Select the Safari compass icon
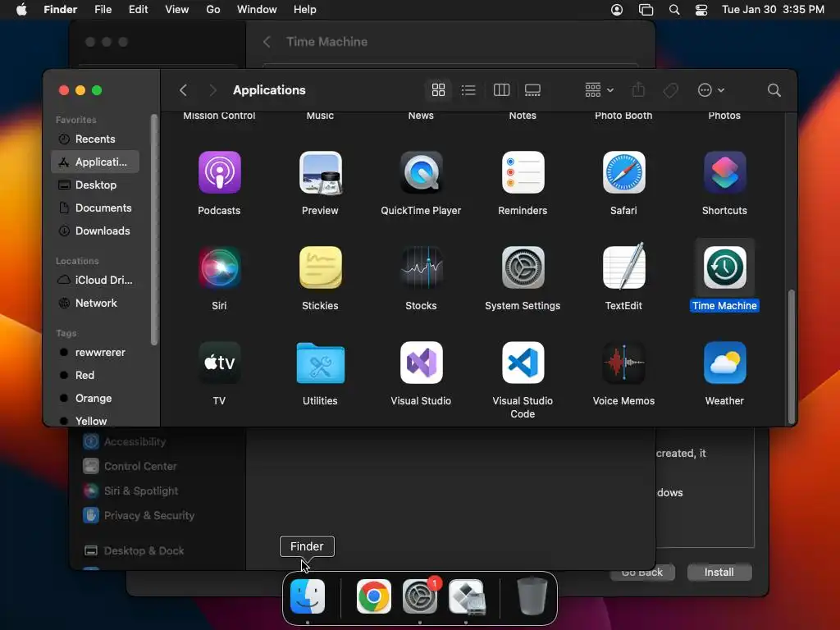The height and width of the screenshot is (630, 840). click(623, 172)
